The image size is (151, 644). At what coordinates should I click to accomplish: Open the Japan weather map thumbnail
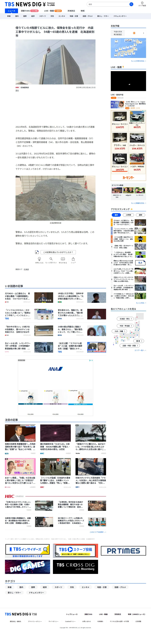pos(128,48)
